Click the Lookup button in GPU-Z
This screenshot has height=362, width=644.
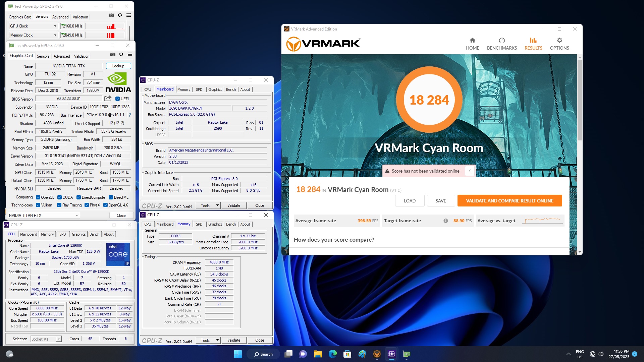point(118,66)
